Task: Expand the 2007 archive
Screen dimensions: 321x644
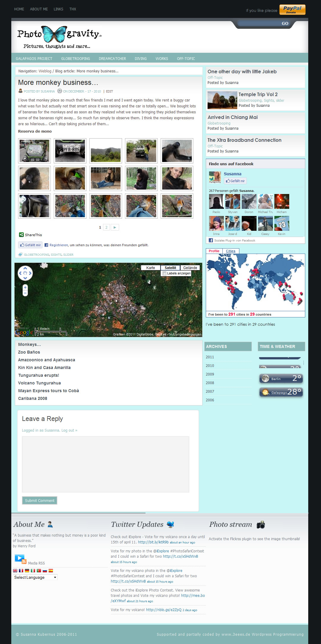Action: click(x=210, y=392)
